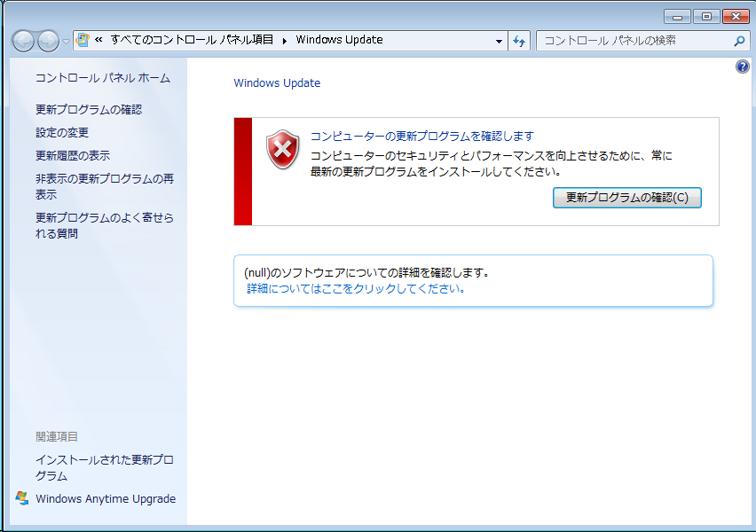Open the address bar history dropdown

coord(499,41)
